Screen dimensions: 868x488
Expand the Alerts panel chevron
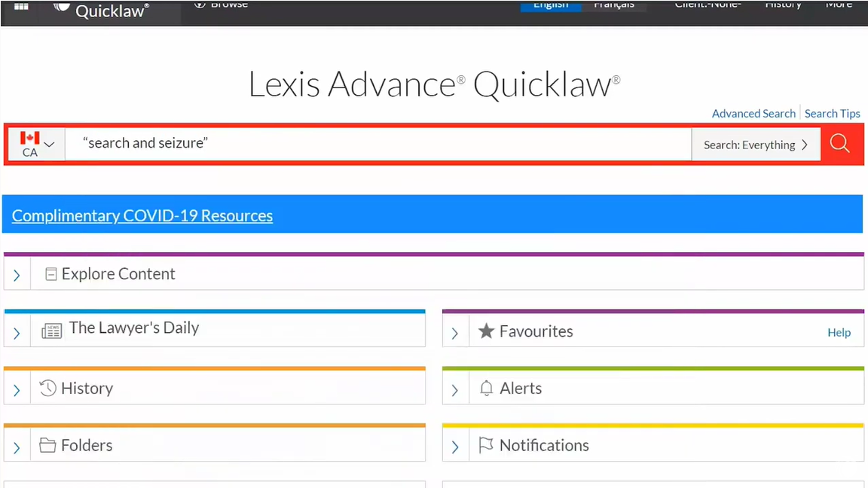tap(454, 390)
